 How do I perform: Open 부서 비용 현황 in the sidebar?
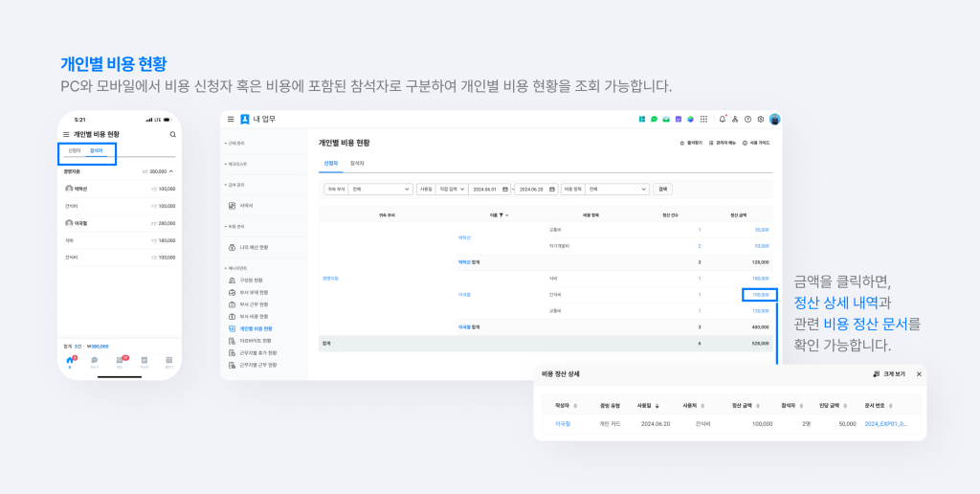(x=248, y=317)
